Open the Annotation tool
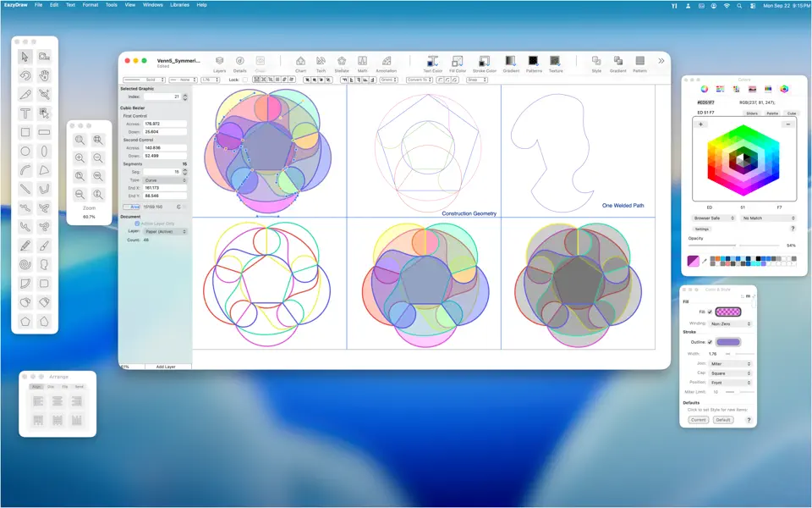 pyautogui.click(x=387, y=61)
